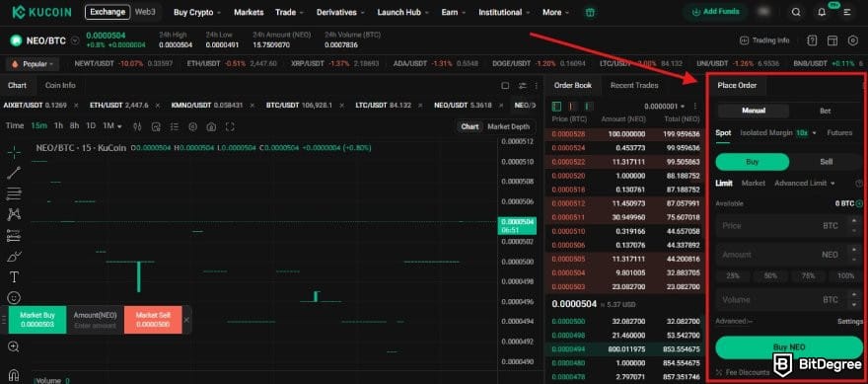Click the Add Funds button
868x384 pixels.
click(715, 12)
